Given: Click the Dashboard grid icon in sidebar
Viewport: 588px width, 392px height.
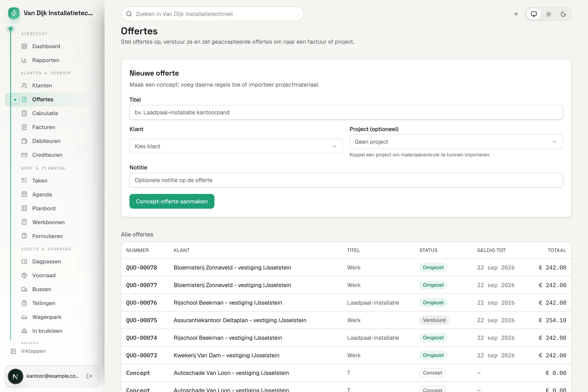Looking at the screenshot, I should coord(24,46).
